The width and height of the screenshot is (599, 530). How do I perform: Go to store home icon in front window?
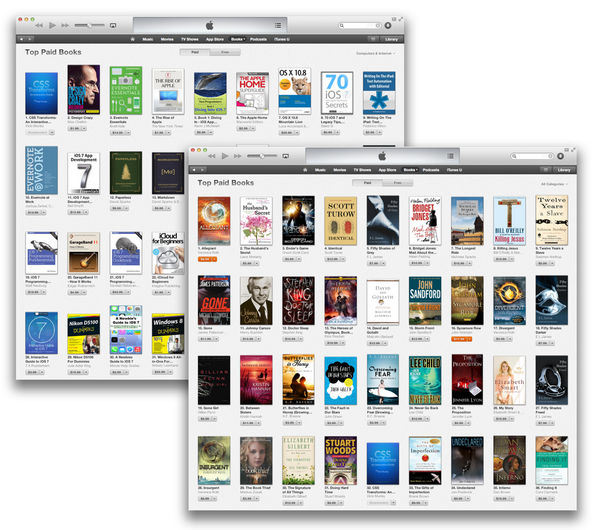pyautogui.click(x=305, y=170)
